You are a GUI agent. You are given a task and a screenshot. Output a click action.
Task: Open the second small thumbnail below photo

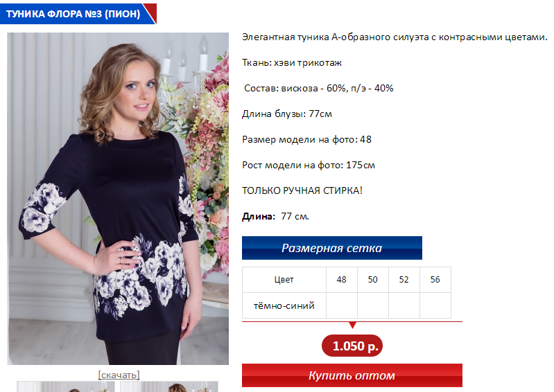pos(169,386)
